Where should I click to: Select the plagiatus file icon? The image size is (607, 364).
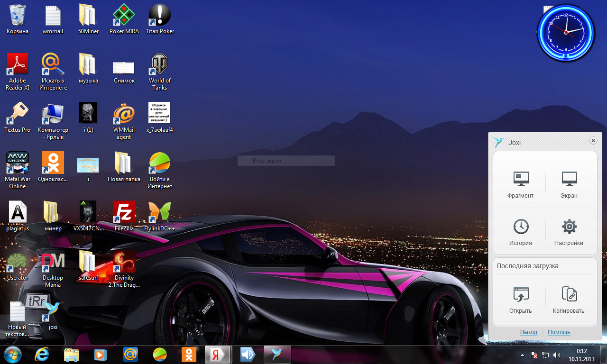18,217
